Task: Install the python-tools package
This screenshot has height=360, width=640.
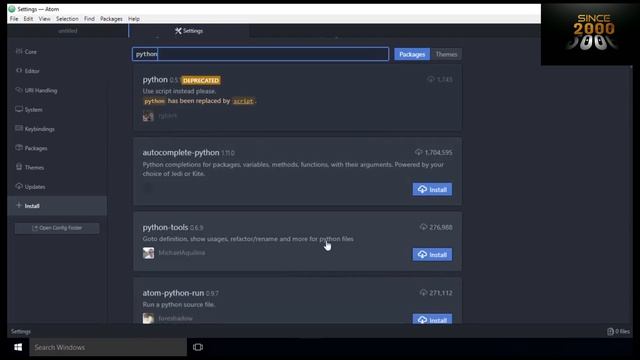Action: [x=432, y=254]
